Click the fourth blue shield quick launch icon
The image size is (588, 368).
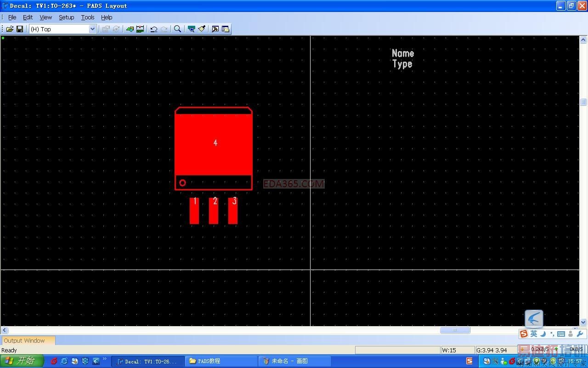point(85,361)
